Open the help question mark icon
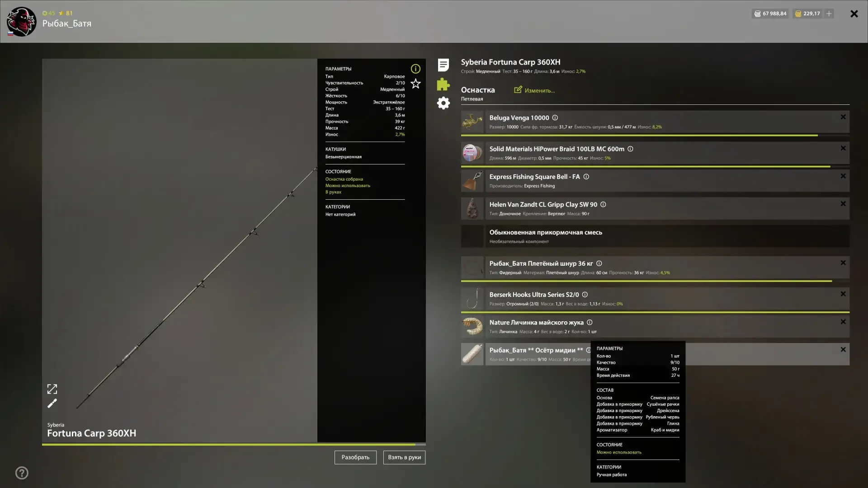Image resolution: width=868 pixels, height=488 pixels. pos(22,473)
